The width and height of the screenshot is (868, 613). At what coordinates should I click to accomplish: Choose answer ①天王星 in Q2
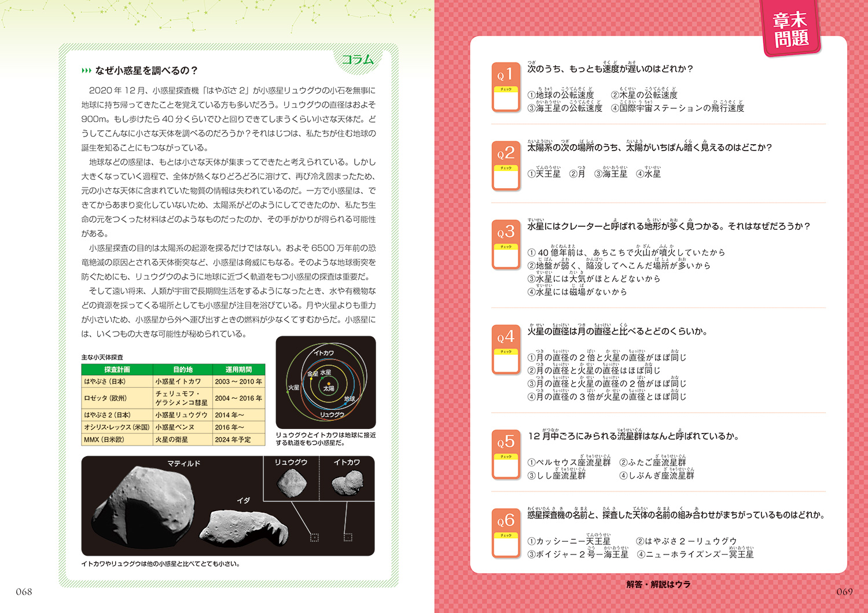coord(544,174)
